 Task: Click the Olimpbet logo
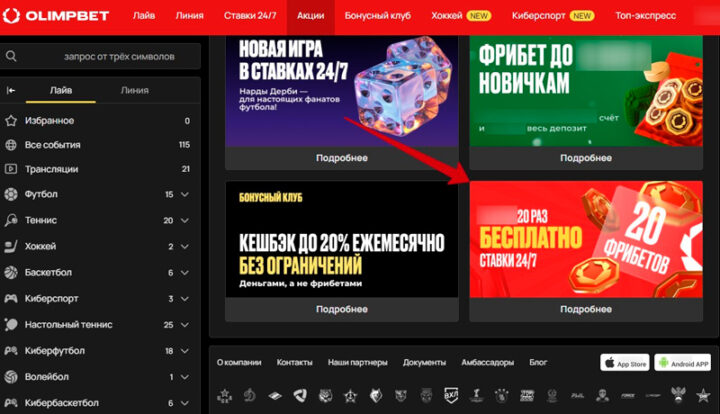coord(56,16)
